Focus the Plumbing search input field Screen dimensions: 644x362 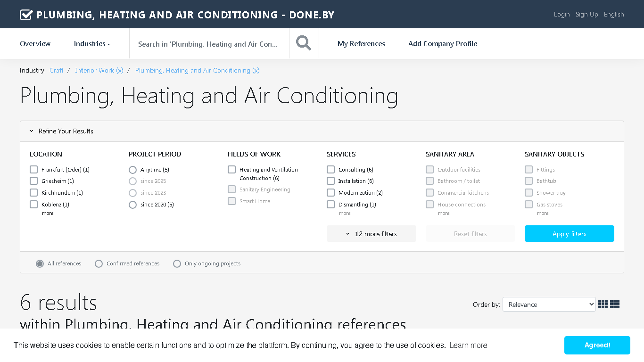209,43
